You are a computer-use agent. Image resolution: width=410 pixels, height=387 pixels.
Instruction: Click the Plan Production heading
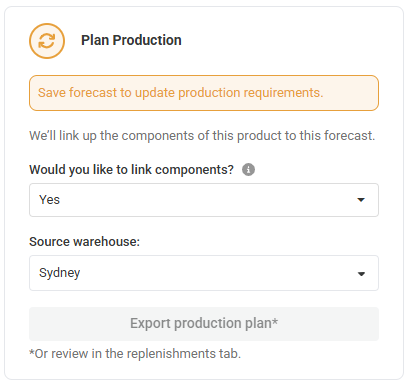[131, 40]
